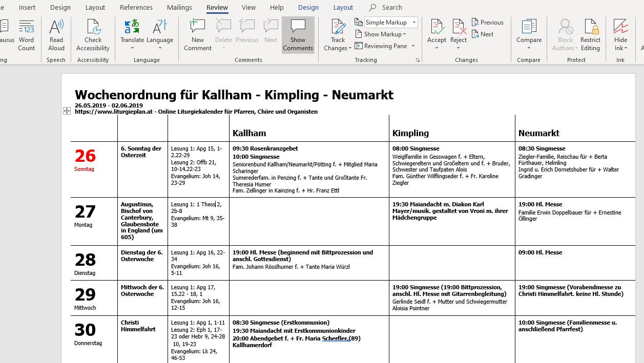The width and height of the screenshot is (644, 363).
Task: Click the Delete comment icon
Action: (x=223, y=27)
